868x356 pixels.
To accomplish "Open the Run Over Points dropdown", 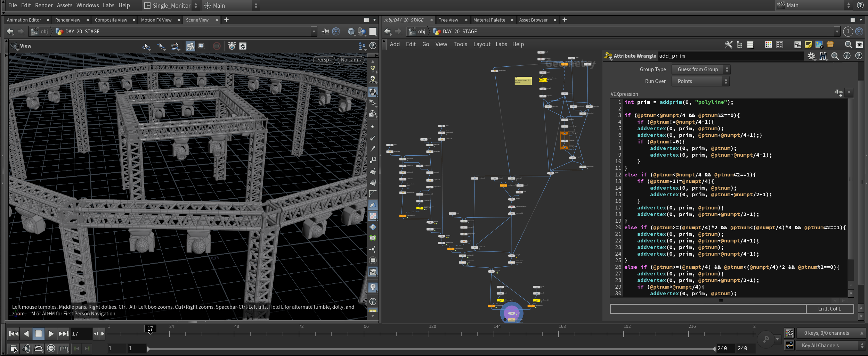I will pos(700,81).
